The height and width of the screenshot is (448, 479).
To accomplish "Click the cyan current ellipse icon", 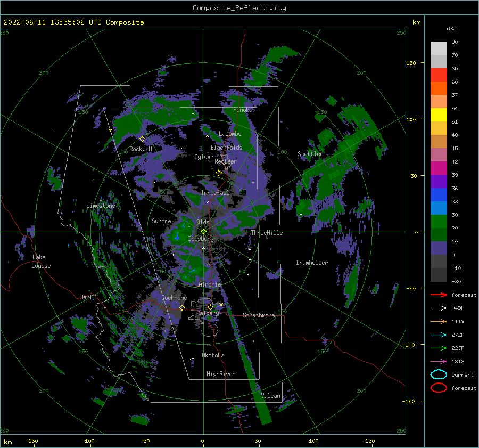I will point(439,374).
